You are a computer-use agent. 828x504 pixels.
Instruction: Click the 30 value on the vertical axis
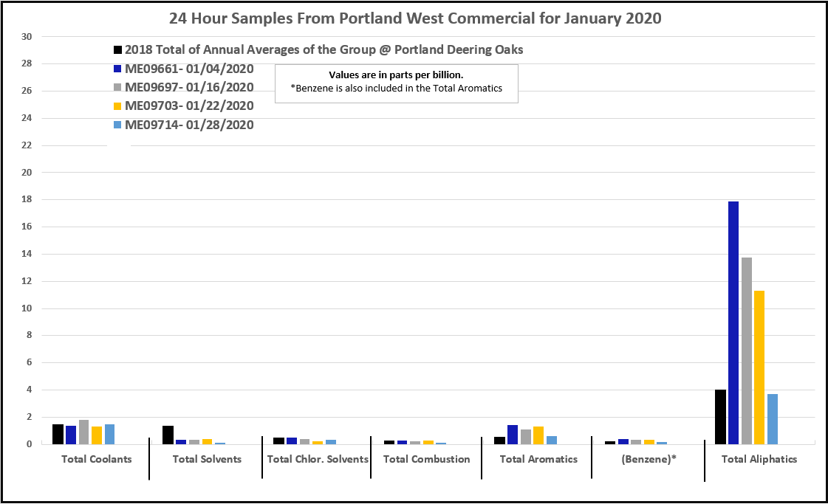[27, 37]
